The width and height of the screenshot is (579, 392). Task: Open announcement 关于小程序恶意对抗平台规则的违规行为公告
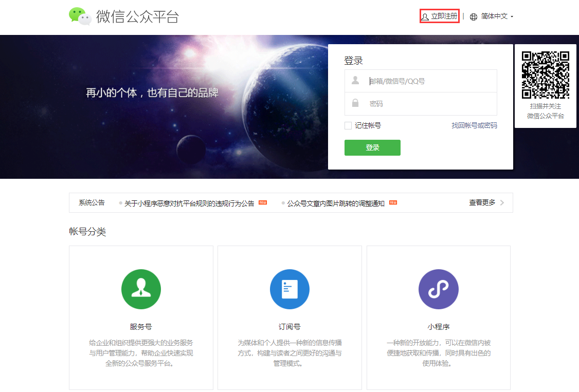(189, 203)
